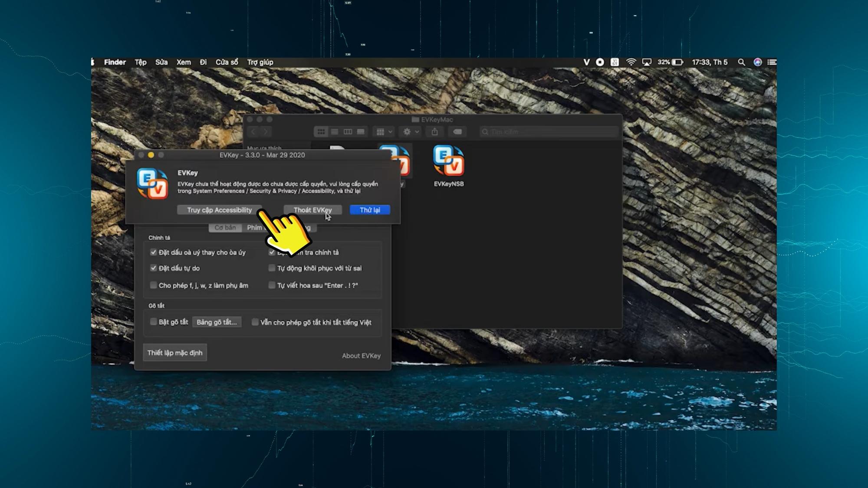This screenshot has height=488, width=868.
Task: Switch Finder to list view
Action: pyautogui.click(x=334, y=131)
